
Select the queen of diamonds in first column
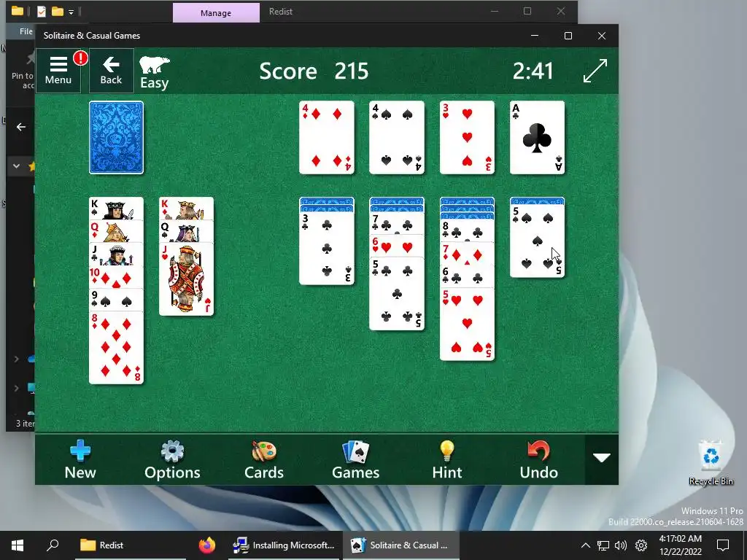click(116, 231)
